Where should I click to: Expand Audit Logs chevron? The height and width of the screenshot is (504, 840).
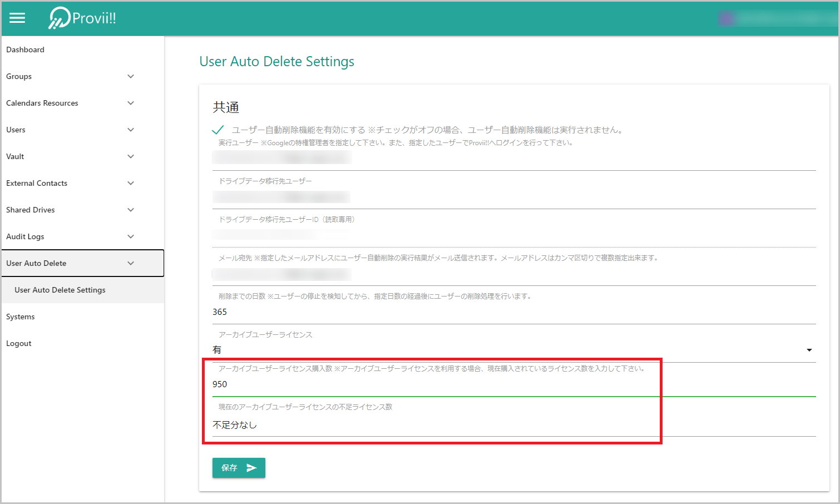coord(131,236)
